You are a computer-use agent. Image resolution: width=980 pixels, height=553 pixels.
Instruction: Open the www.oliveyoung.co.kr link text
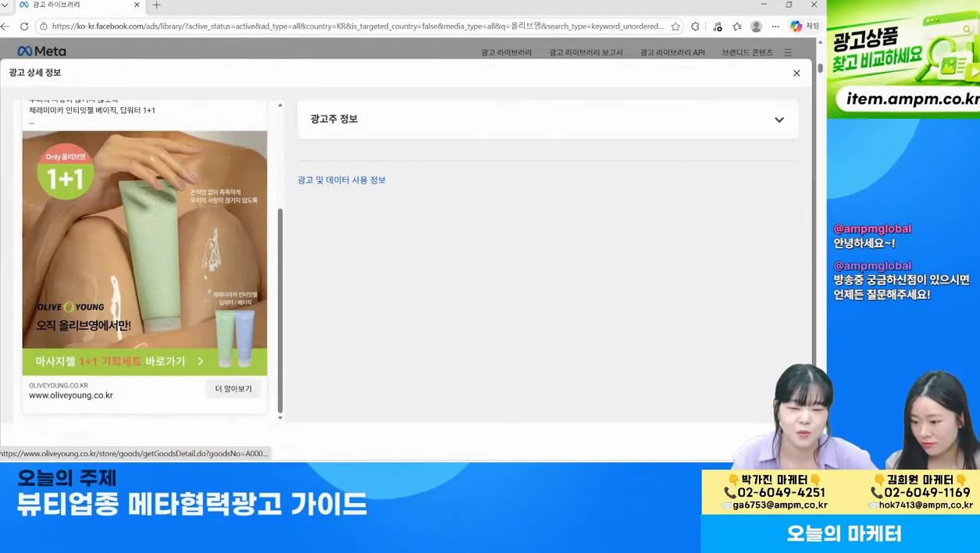pyautogui.click(x=71, y=395)
